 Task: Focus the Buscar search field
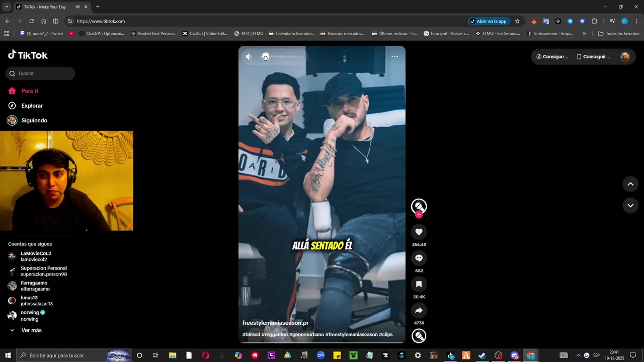pyautogui.click(x=40, y=73)
